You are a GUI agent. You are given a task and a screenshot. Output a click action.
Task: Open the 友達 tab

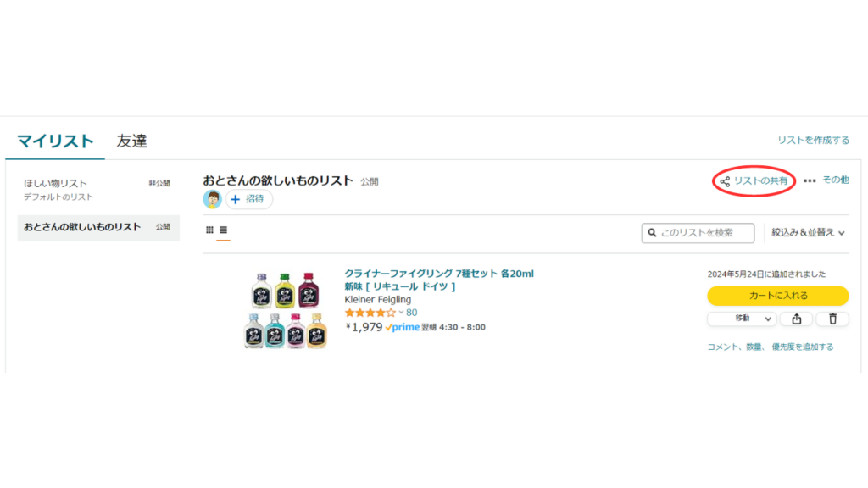131,141
